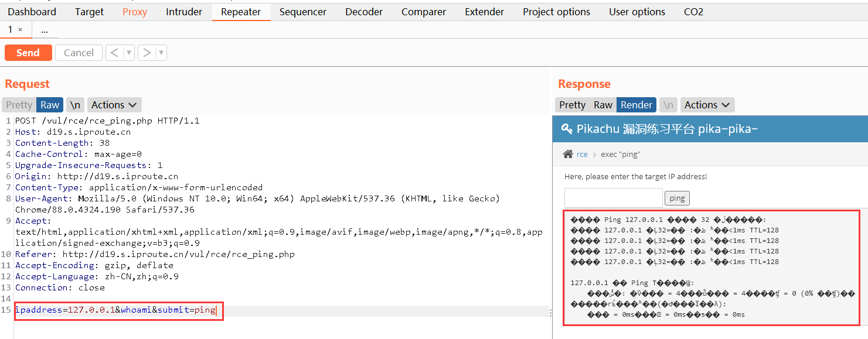Image resolution: width=868 pixels, height=339 pixels.
Task: Expand the Request Actions dropdown
Action: (114, 105)
